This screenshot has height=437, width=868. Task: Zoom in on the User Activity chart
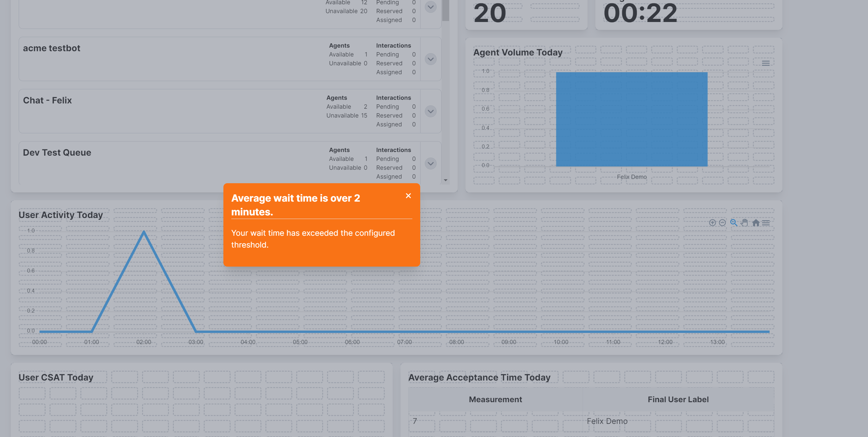tap(713, 223)
